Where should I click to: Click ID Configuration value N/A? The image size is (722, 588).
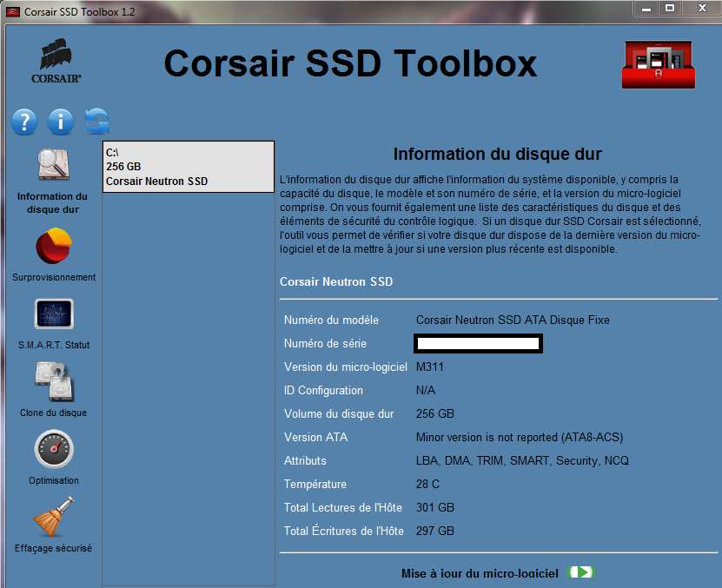point(426,391)
